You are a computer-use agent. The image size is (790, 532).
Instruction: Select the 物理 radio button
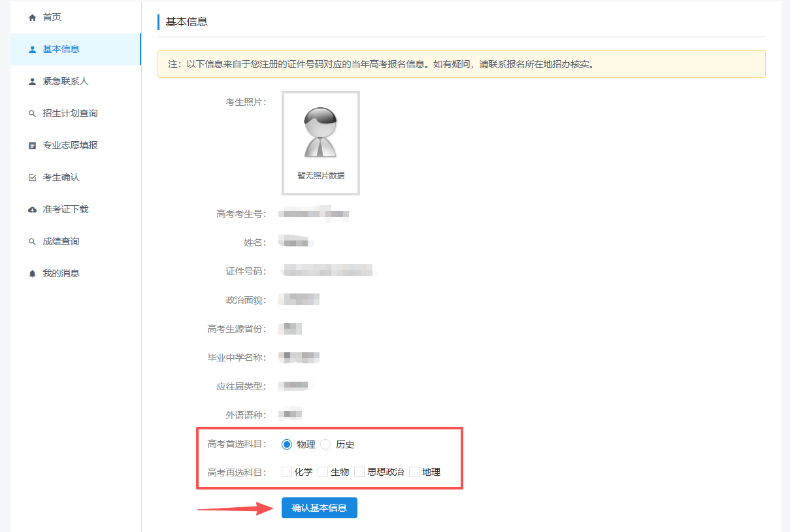tap(287, 444)
